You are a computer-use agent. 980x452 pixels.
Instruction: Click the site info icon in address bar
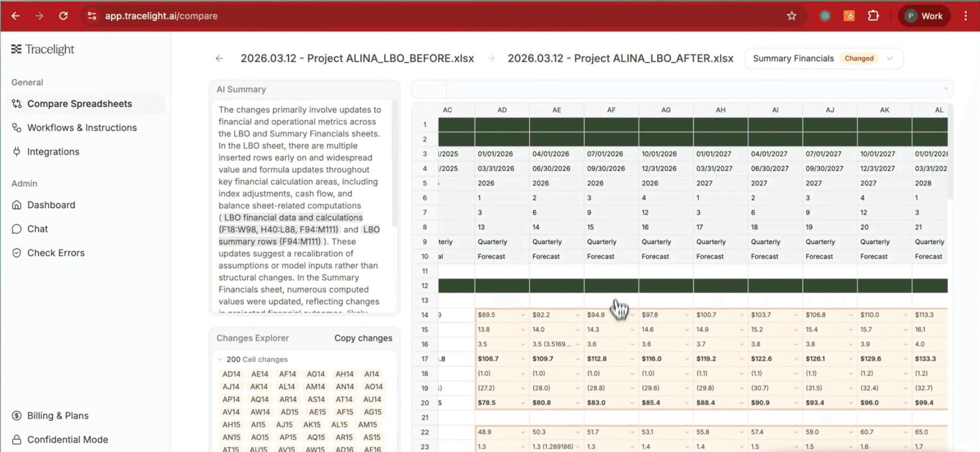[x=92, y=16]
